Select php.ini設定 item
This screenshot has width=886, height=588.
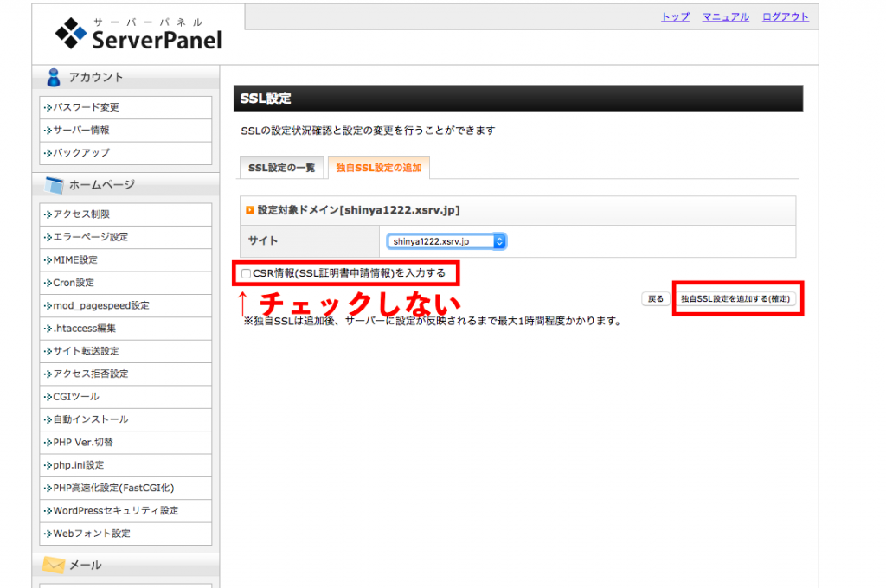click(125, 465)
